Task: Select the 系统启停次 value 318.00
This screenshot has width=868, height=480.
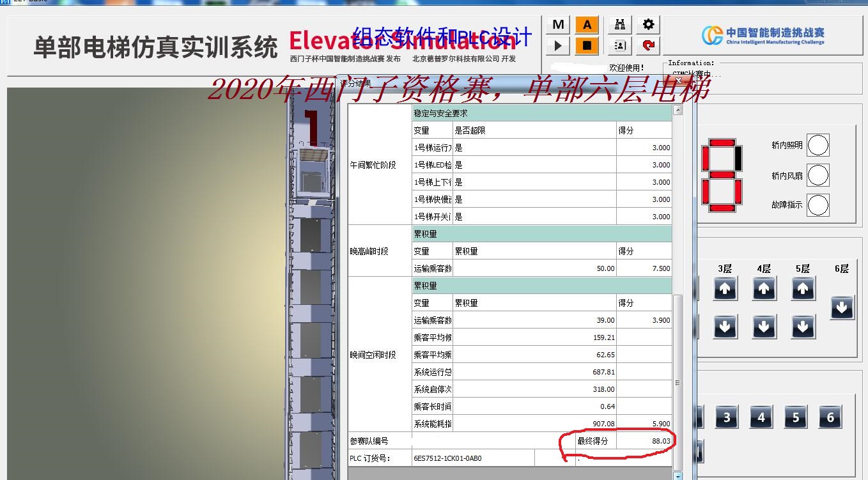Action: point(534,389)
